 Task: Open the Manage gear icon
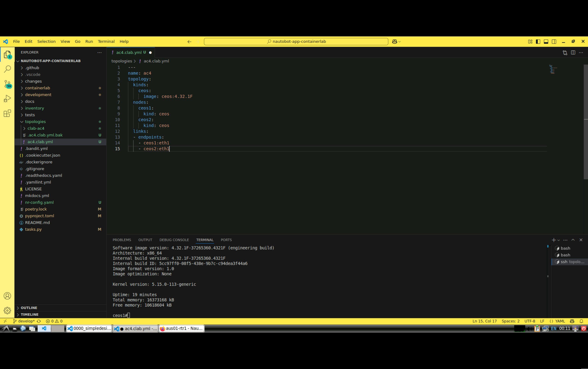coord(7,310)
